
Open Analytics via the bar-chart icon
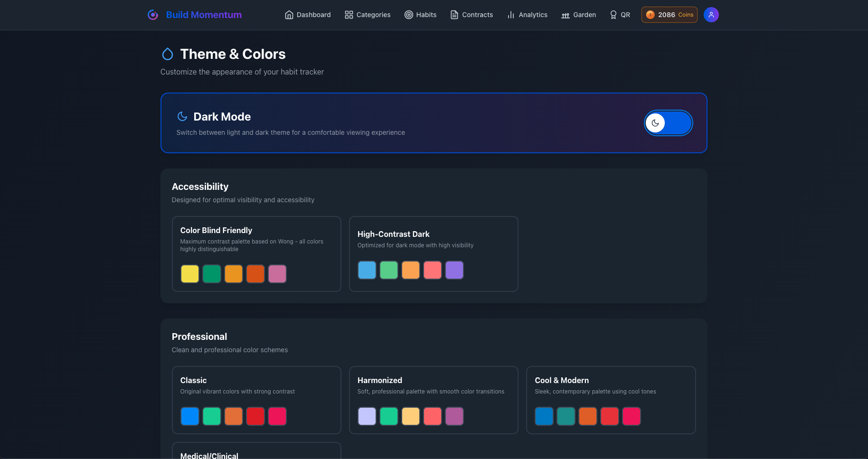510,15
